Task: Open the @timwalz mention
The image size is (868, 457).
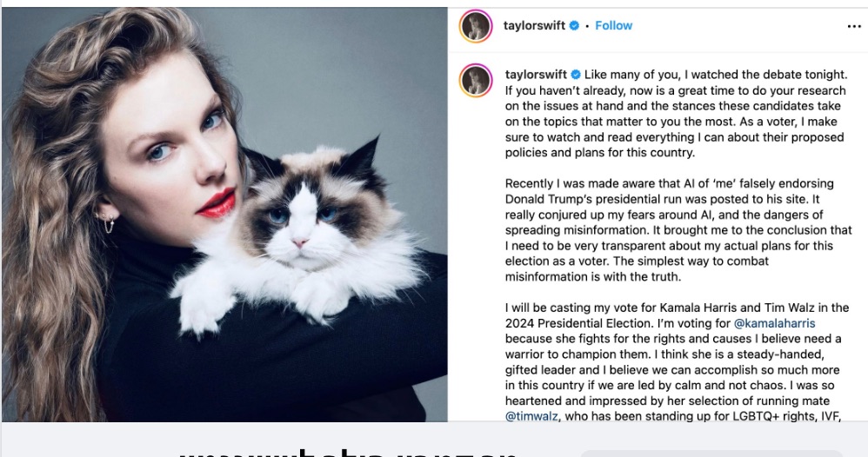Action: [531, 416]
